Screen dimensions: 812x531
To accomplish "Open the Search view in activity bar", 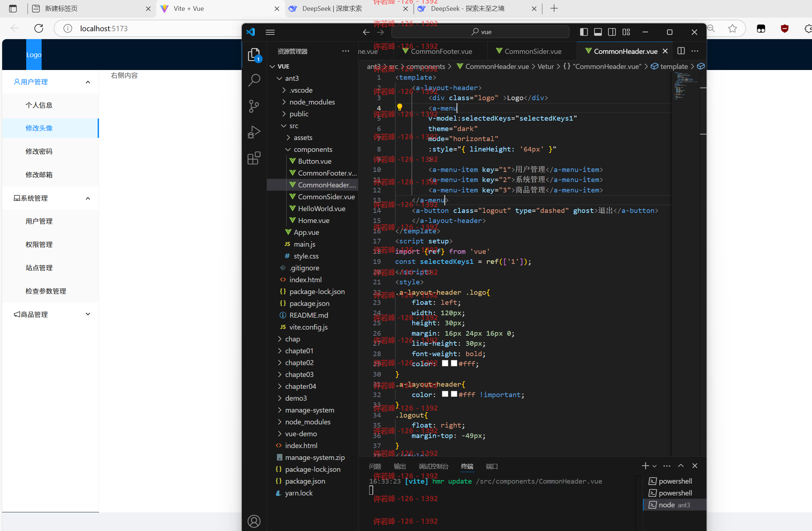I will (x=254, y=80).
